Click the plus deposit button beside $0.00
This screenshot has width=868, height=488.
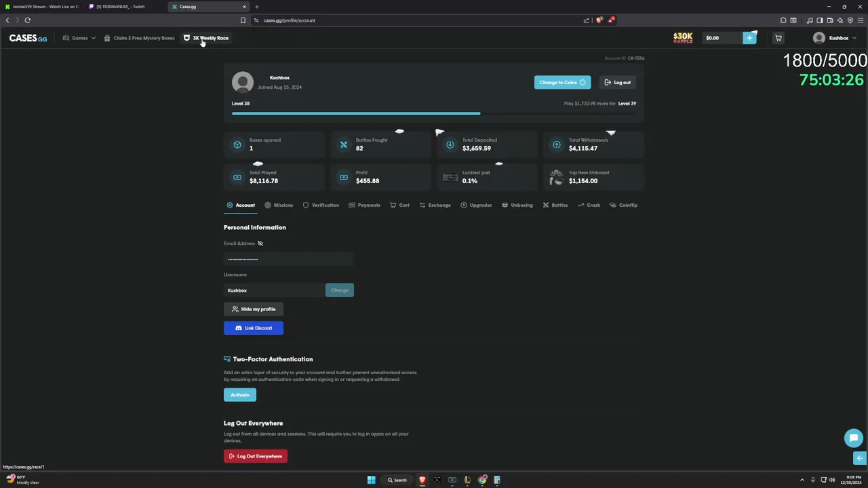[x=749, y=38]
